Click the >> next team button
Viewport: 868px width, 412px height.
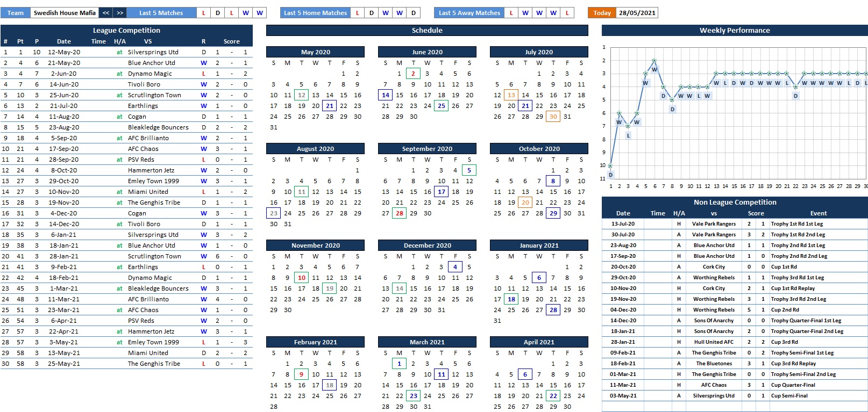pos(120,13)
